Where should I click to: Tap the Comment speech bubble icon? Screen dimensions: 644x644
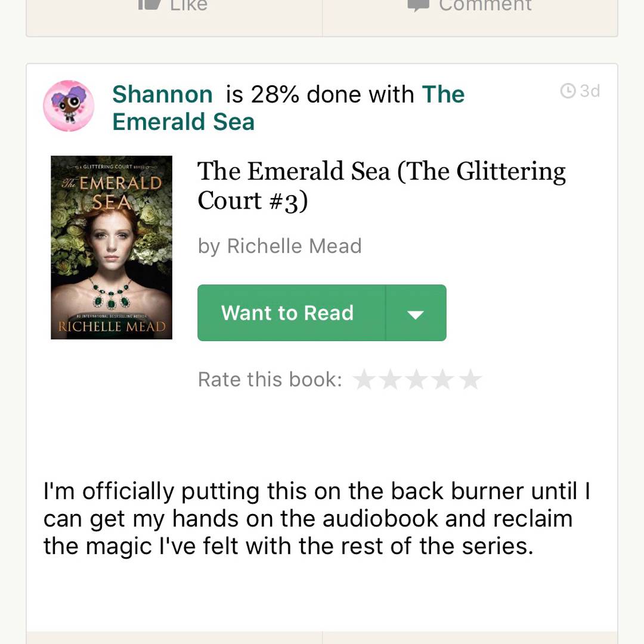(x=419, y=4)
